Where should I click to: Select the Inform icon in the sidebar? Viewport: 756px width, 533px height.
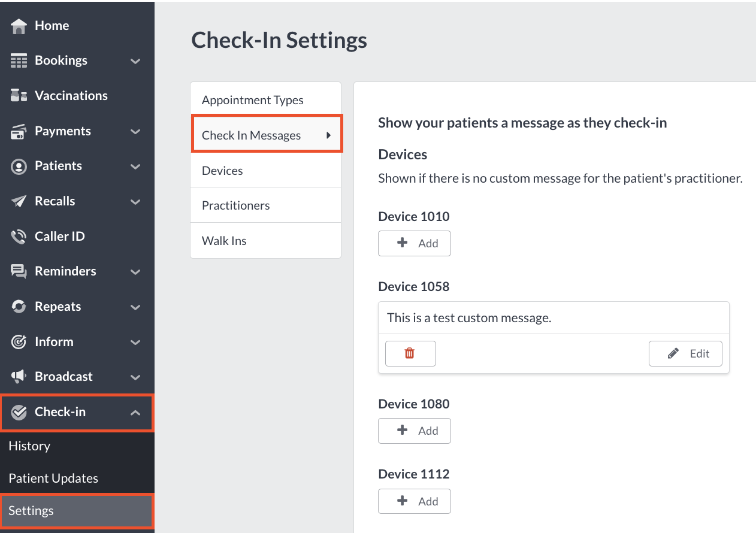pos(19,341)
